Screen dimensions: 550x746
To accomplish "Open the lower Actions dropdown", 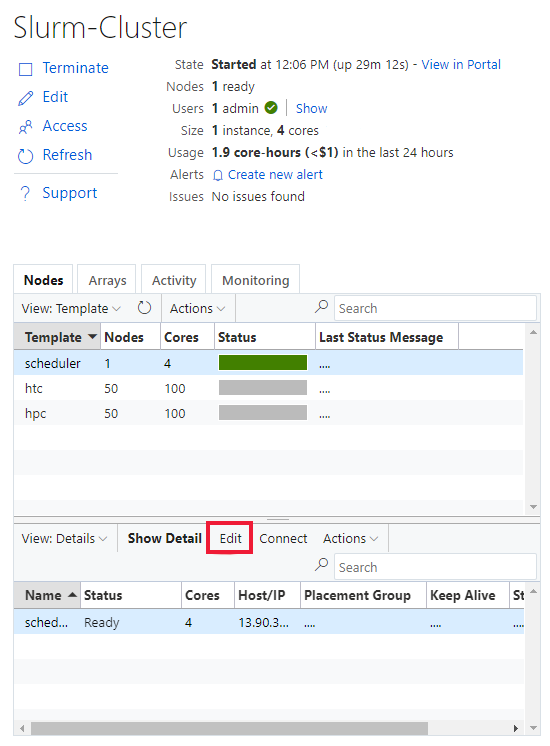I will (x=351, y=539).
